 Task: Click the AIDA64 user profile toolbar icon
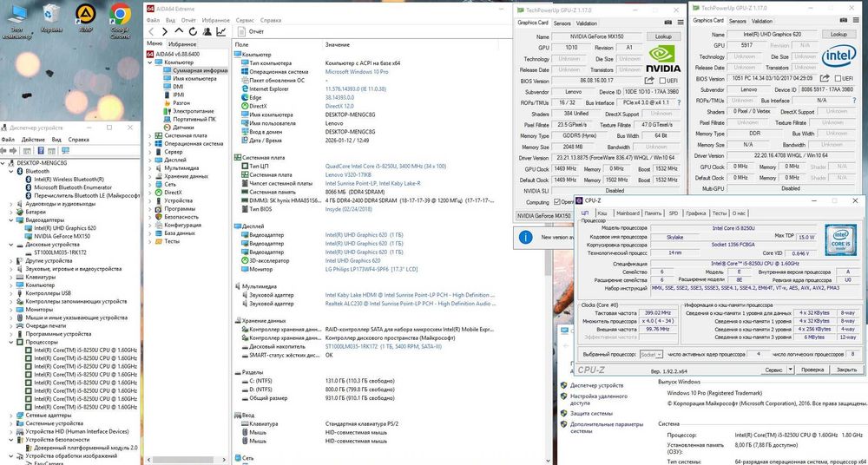pos(207,31)
